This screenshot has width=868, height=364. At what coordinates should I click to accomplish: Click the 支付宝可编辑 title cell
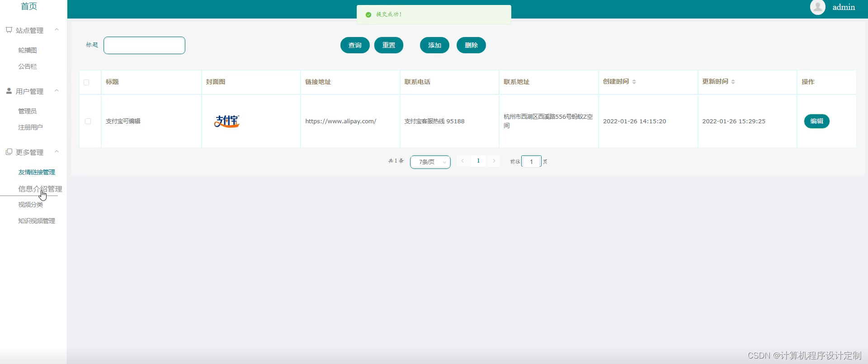pos(123,121)
